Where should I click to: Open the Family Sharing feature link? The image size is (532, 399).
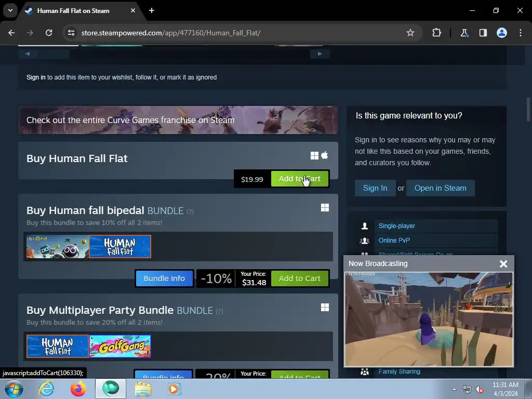[399, 371]
